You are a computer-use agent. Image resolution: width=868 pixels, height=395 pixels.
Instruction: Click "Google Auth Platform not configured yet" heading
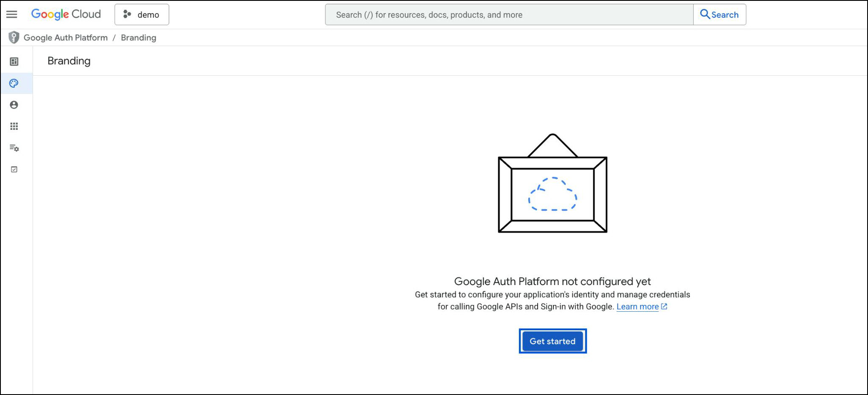(552, 282)
